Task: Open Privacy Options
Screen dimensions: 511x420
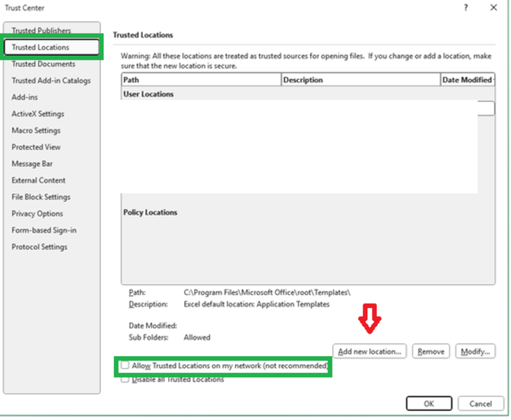Action: (37, 213)
